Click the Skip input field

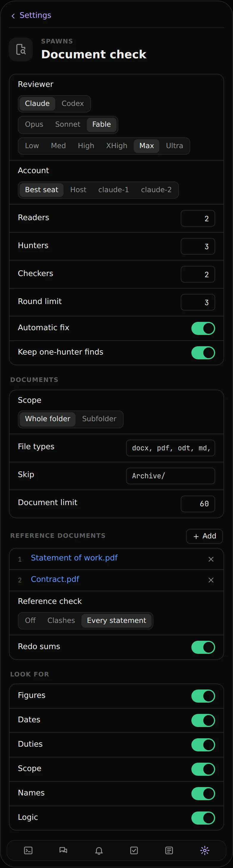pyautogui.click(x=171, y=476)
